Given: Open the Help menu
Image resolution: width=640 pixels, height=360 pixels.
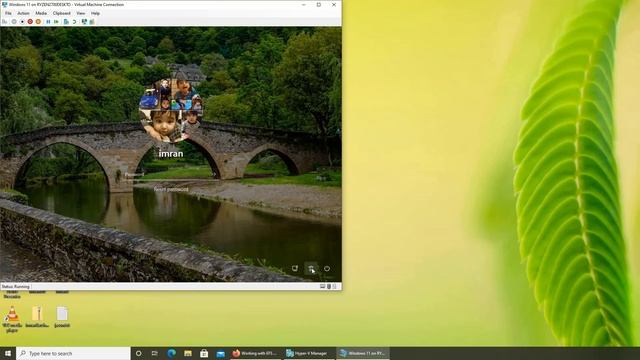Looking at the screenshot, I should click(x=95, y=13).
